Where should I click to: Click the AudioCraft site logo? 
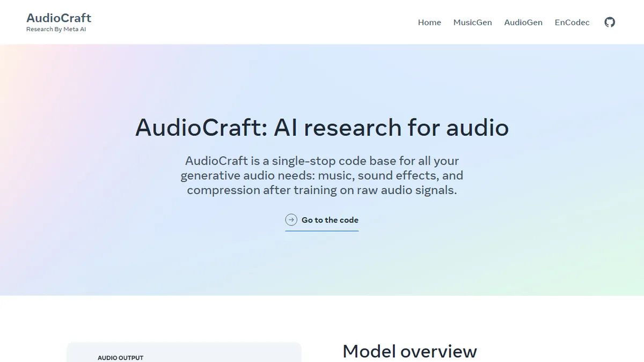59,18
